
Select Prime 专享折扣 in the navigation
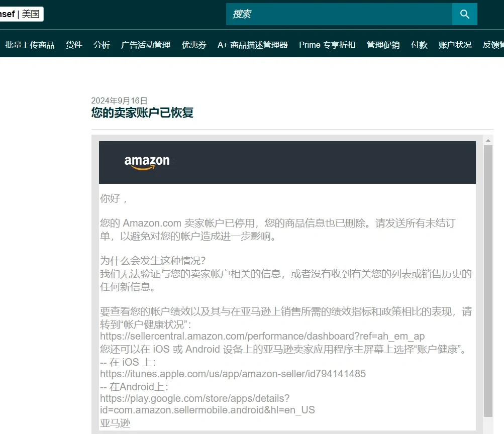point(327,45)
